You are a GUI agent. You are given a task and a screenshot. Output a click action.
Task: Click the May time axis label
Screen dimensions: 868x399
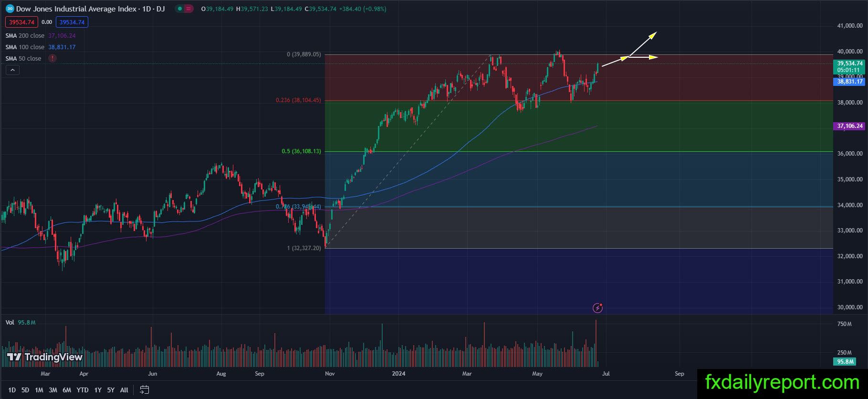537,374
